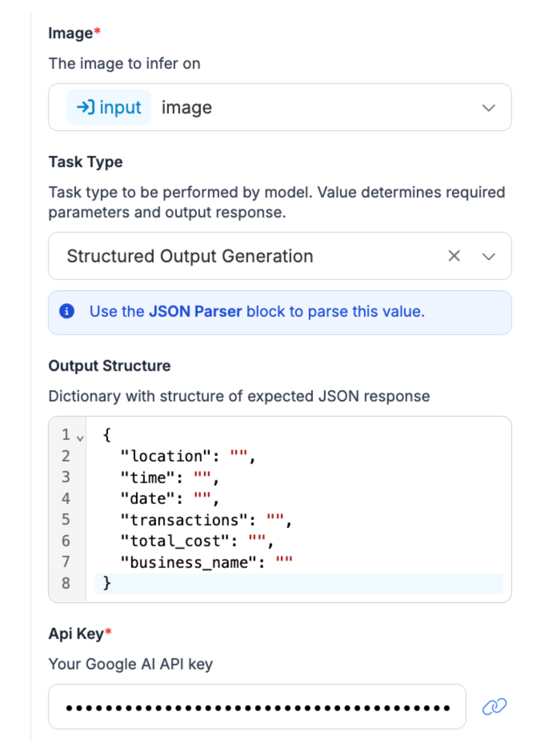Screen dimensions: 560x756
Task: Expand the Task Type dropdown chevron
Action: pos(489,256)
